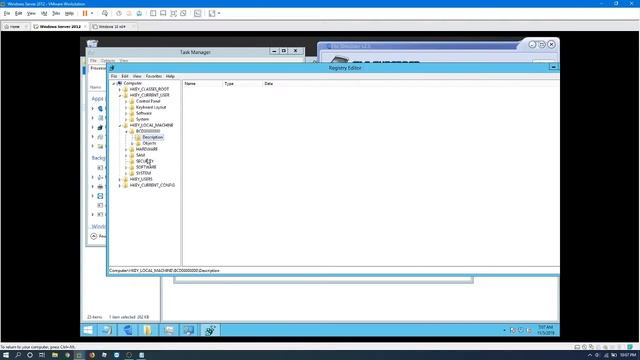Open Registry Editor Favorites menu
This screenshot has height=360, width=640.
coord(153,76)
